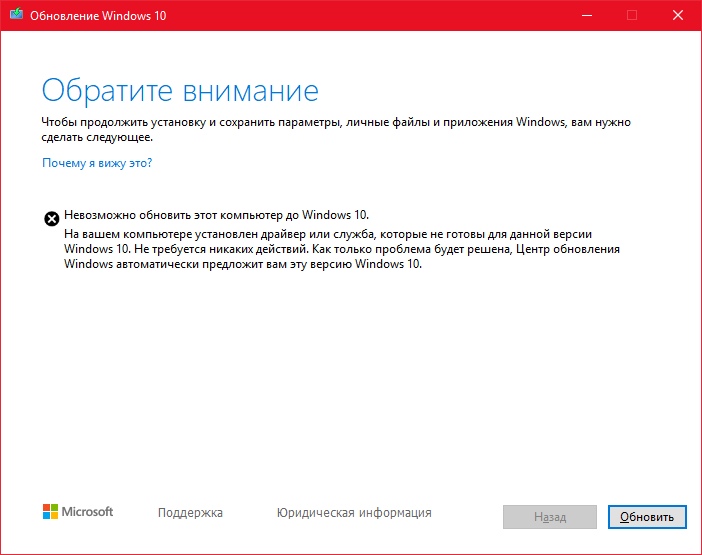Click the disabled maximize button
The image size is (702, 555).
coord(632,15)
